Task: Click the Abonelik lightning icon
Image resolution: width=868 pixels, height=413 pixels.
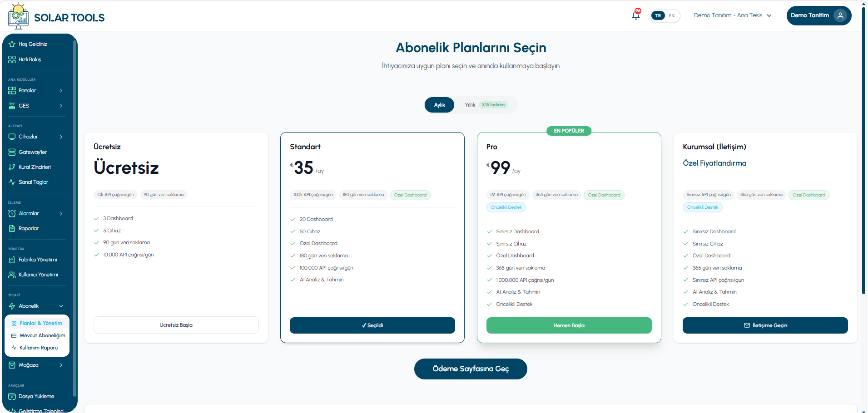Action: click(12, 306)
